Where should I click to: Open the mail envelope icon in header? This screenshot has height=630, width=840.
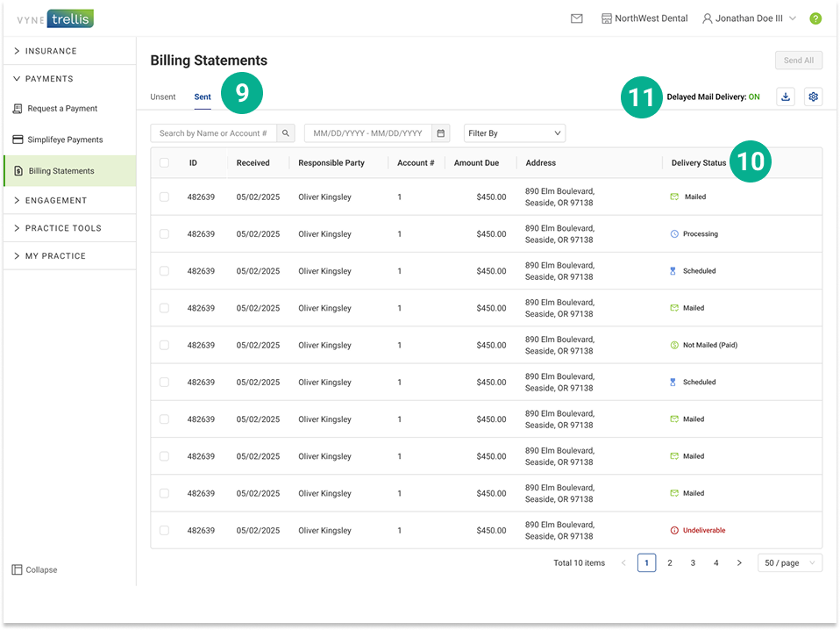[x=576, y=18]
